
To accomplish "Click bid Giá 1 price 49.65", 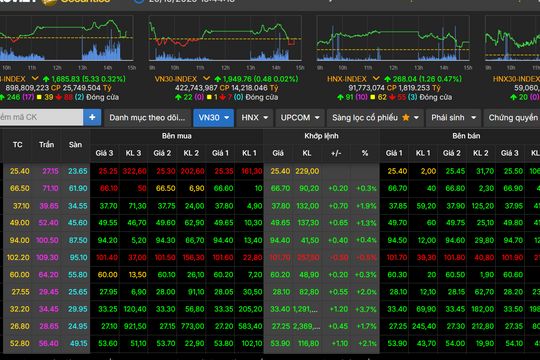I will point(223,223).
